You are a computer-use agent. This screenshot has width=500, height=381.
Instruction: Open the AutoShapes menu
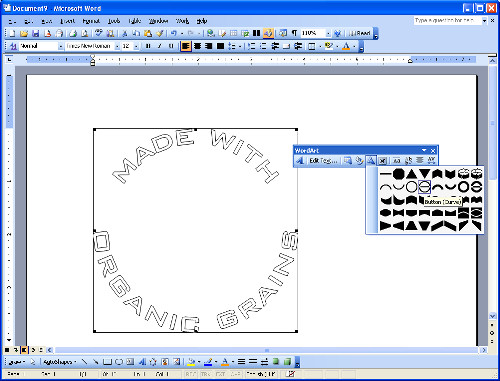(x=60, y=362)
